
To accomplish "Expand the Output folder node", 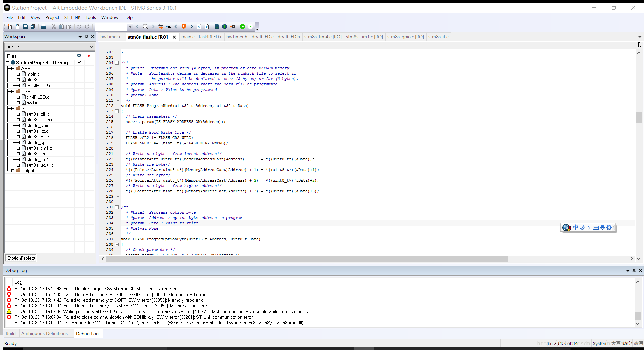I will point(13,171).
